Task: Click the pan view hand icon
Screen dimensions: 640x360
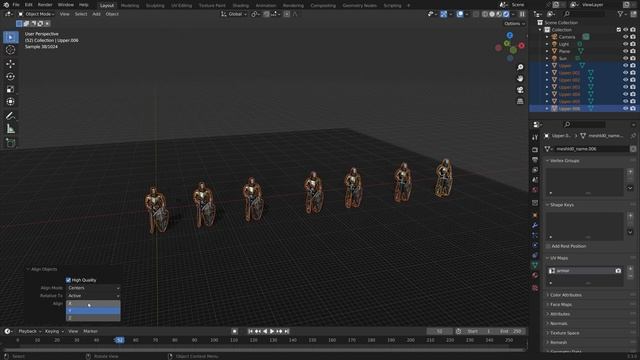Action: [x=520, y=78]
